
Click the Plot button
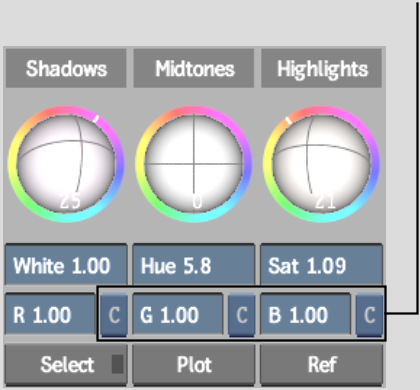(194, 365)
